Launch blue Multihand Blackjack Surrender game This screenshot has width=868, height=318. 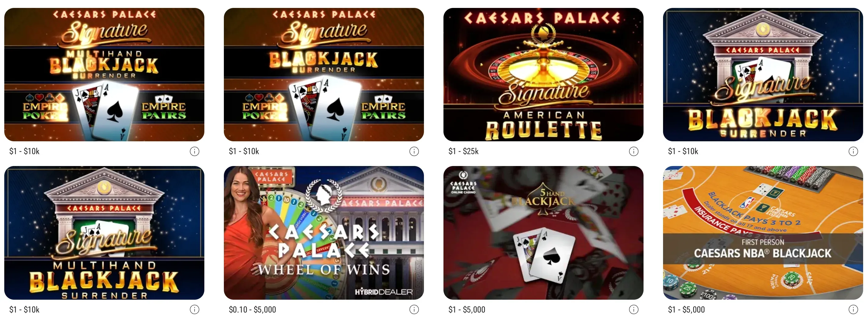(x=104, y=233)
